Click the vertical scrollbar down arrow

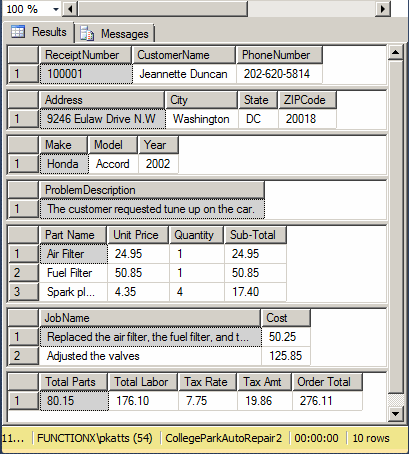tap(396, 414)
